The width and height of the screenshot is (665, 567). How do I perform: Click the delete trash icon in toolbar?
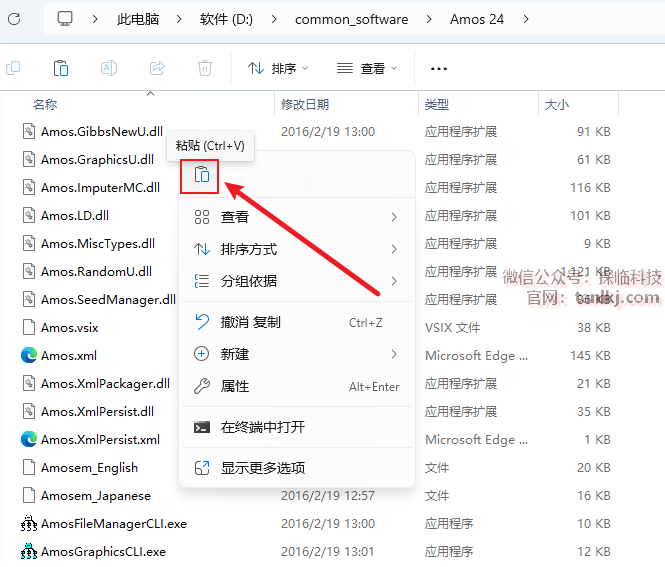tap(205, 68)
